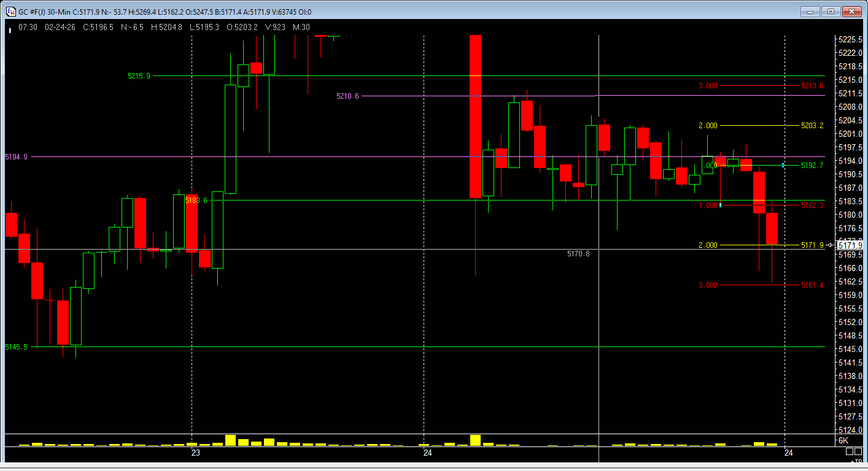Viewport: 868px width, 471px height.
Task: Click the yellow 5203.2 deviation level label
Action: coord(812,126)
